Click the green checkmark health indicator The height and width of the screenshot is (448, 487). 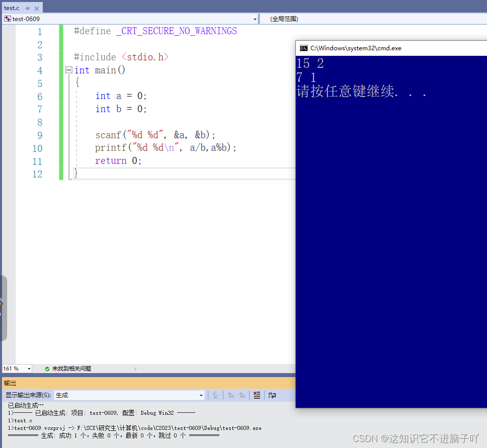click(48, 368)
